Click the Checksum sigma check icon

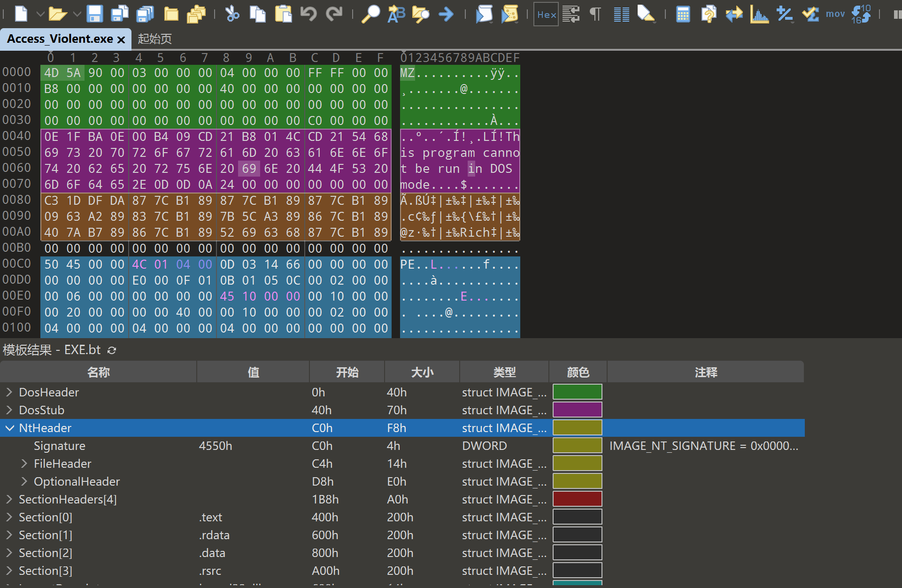[x=810, y=14]
